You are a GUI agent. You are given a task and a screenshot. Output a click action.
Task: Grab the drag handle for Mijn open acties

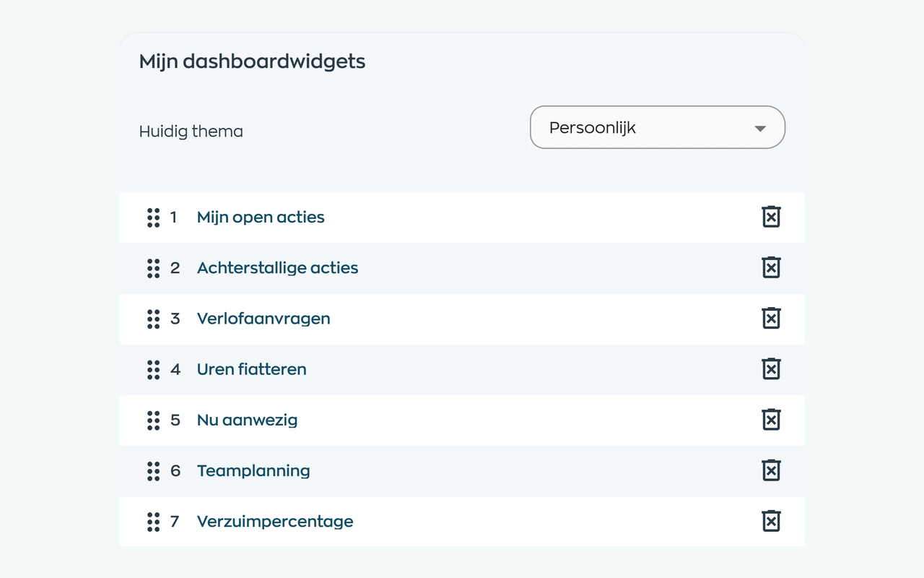(153, 217)
